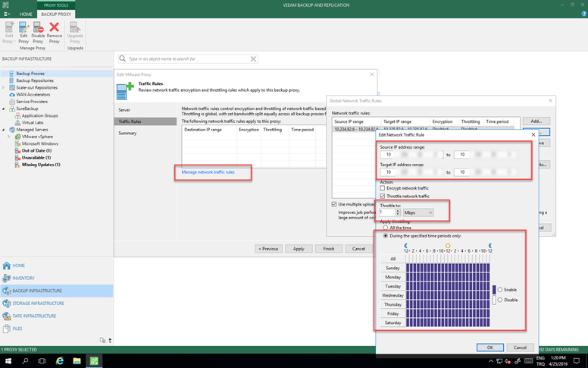Select Application Groups tree node
Screen dimensions: 588x368
click(39, 115)
